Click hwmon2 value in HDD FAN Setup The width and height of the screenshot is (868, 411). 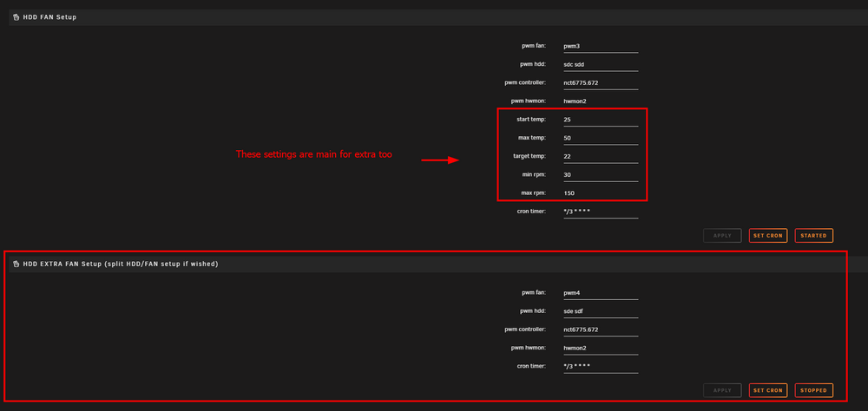coord(575,101)
